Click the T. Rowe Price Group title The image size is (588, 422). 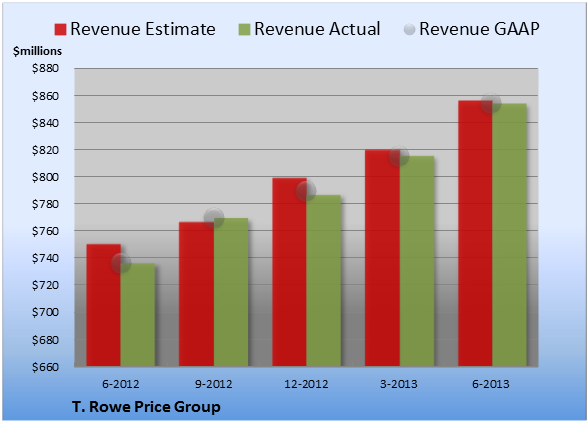(x=146, y=407)
